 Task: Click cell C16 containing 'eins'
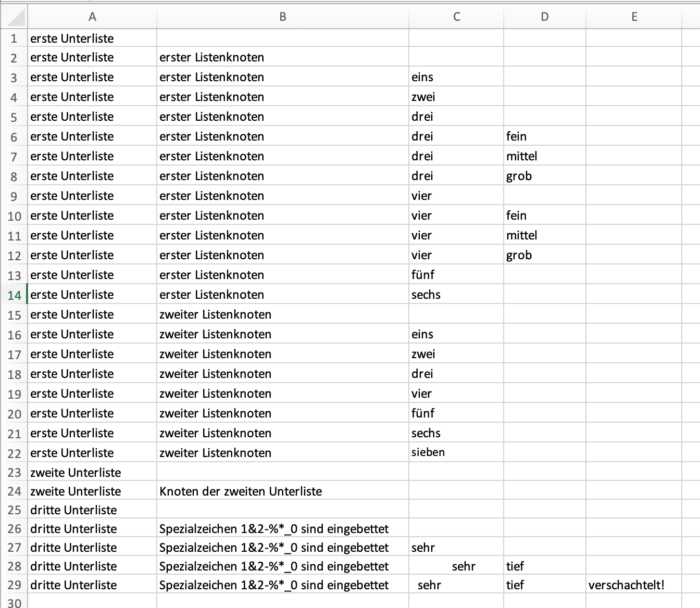pyautogui.click(x=456, y=334)
